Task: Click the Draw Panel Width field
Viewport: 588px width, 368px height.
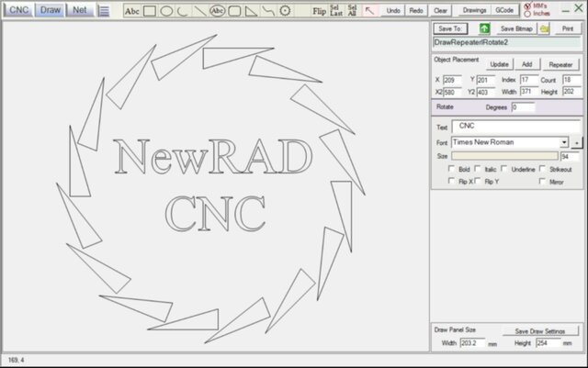Action: [472, 343]
